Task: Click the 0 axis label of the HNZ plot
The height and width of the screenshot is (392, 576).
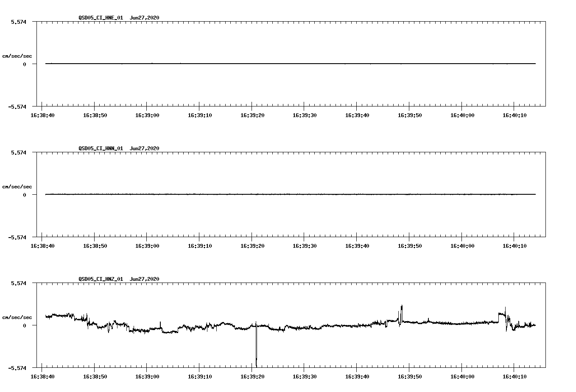Action: click(25, 325)
